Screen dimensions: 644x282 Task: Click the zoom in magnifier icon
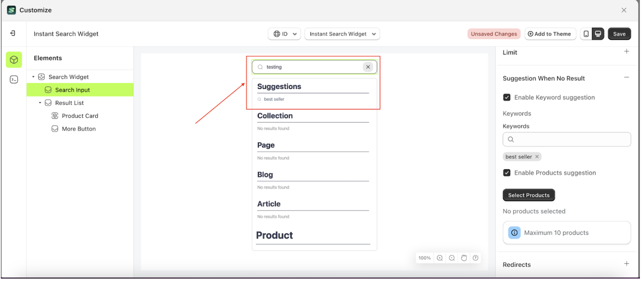pos(440,258)
